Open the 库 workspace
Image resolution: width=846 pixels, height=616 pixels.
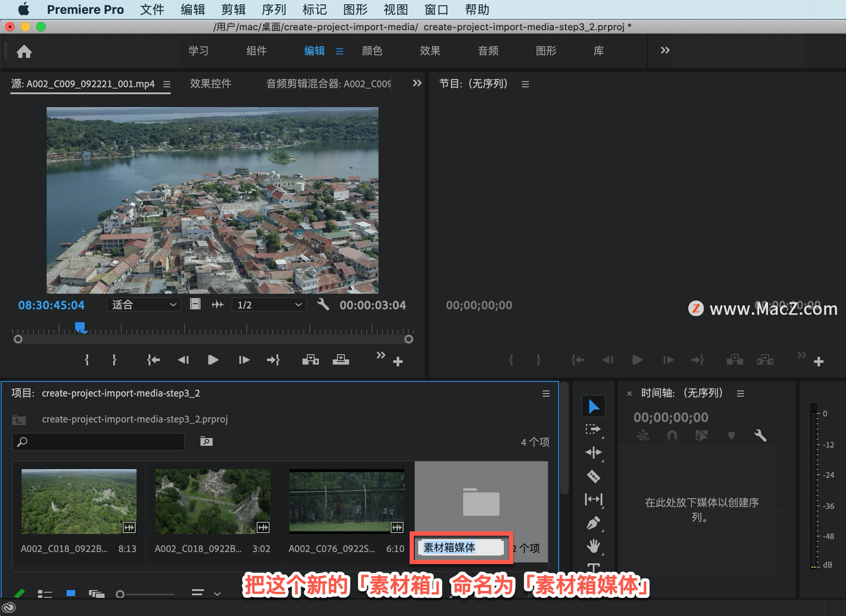point(599,51)
